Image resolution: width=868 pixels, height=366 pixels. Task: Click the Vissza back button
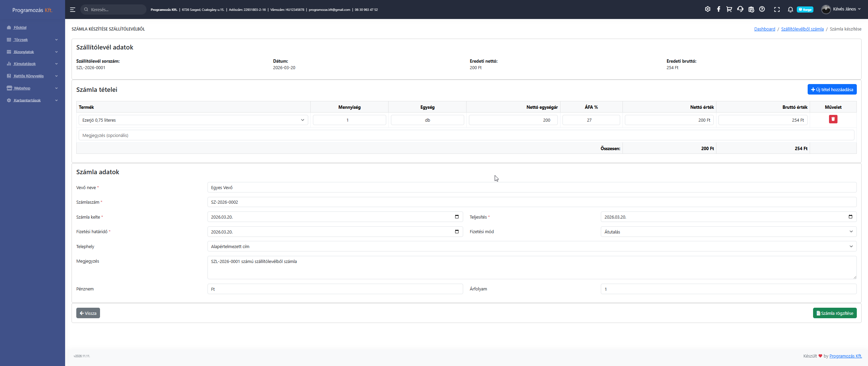pyautogui.click(x=88, y=313)
